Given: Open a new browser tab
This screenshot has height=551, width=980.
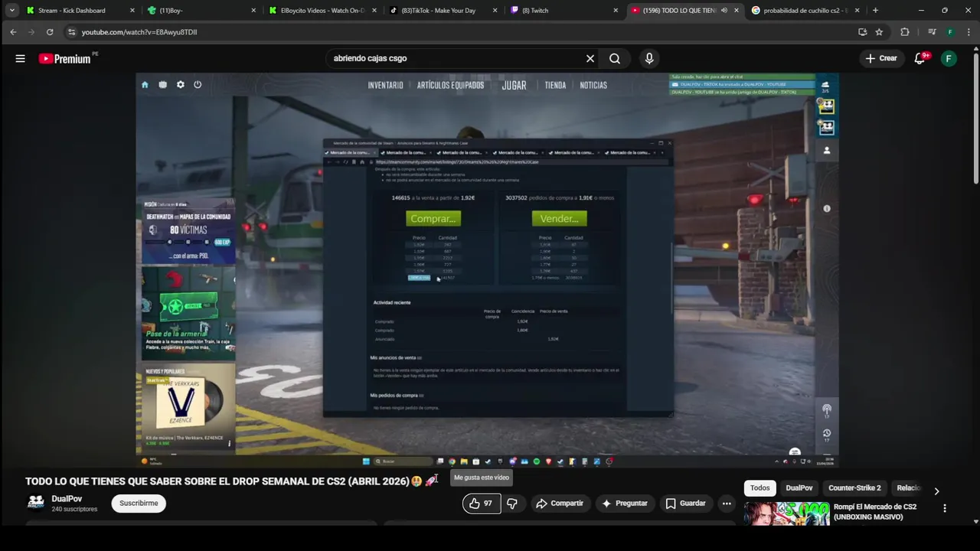Looking at the screenshot, I should [875, 11].
